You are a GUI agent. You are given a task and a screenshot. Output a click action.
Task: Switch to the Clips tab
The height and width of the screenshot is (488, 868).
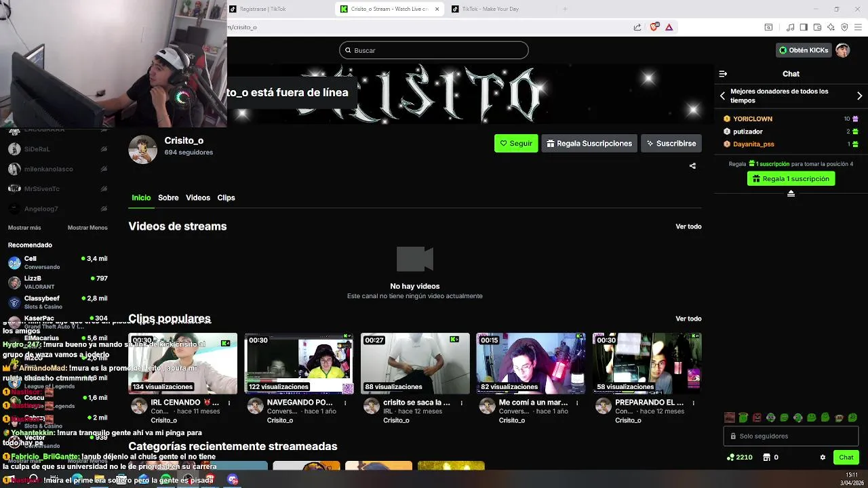pyautogui.click(x=226, y=198)
